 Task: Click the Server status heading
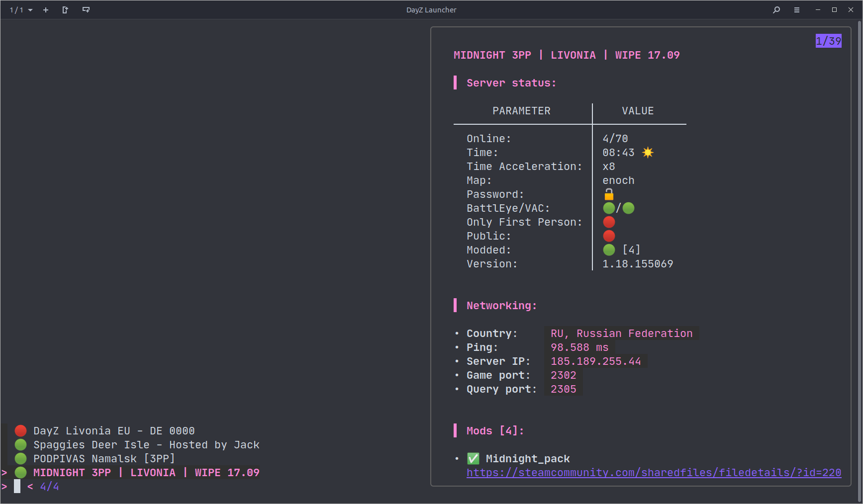[511, 83]
